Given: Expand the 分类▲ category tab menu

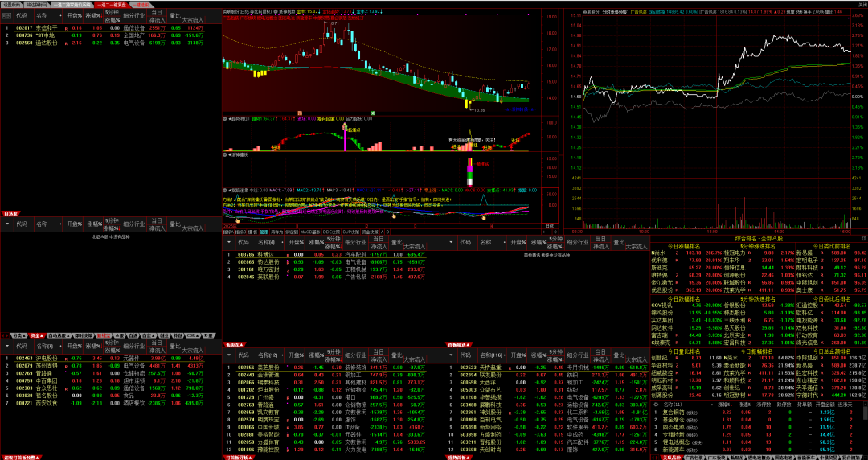Looking at the screenshot, I should pos(18,335).
